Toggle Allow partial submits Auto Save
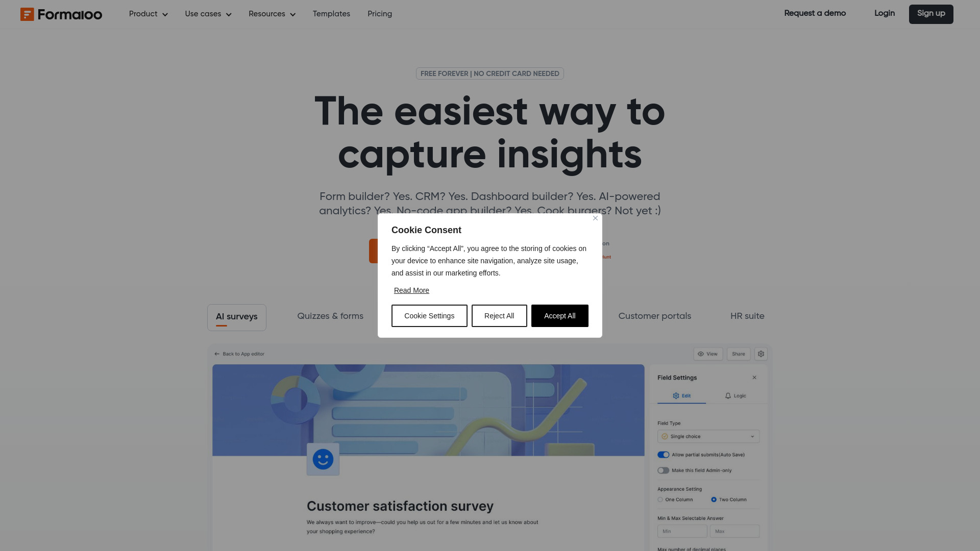This screenshot has height=551, width=980. click(x=663, y=455)
